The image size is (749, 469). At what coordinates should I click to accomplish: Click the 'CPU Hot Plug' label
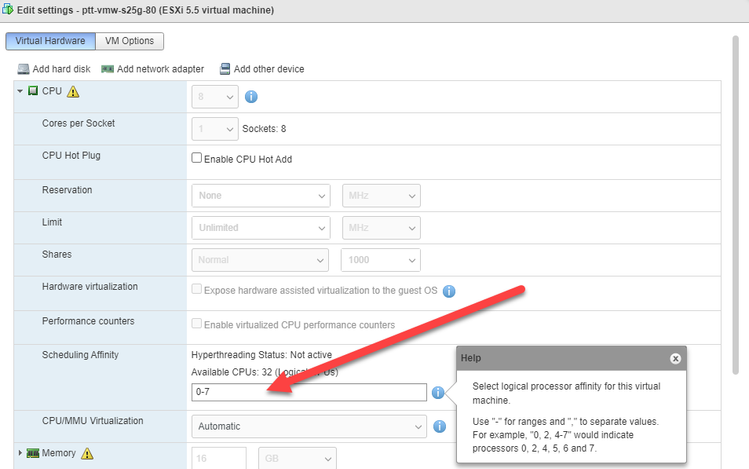tap(71, 156)
